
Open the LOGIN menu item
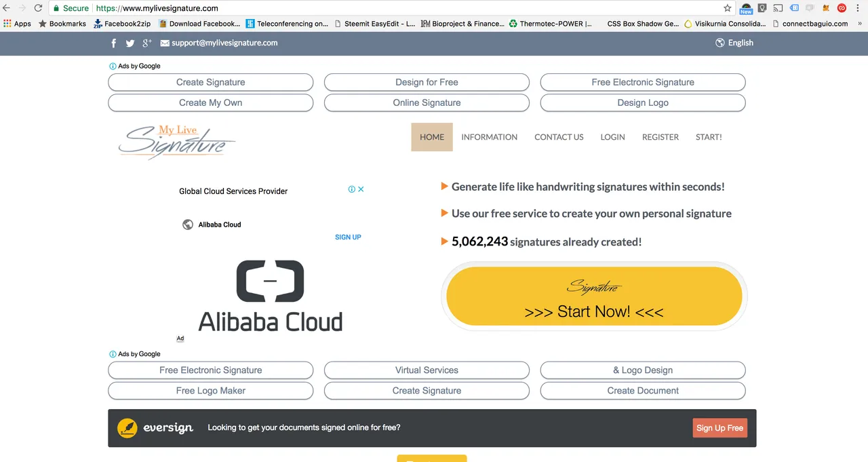pyautogui.click(x=612, y=137)
